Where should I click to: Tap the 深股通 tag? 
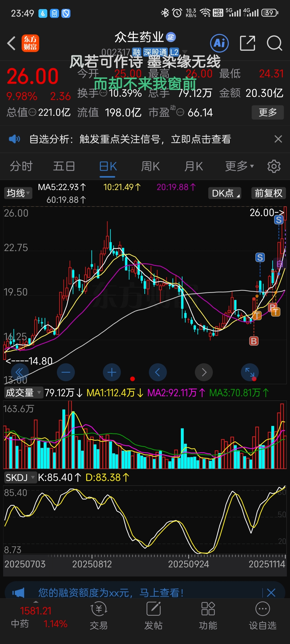click(155, 52)
